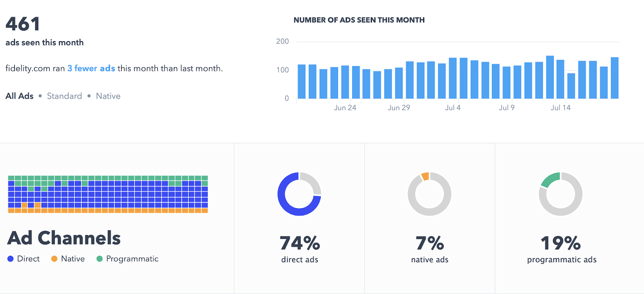Click the 'Number of ads seen this month' title

click(x=359, y=20)
